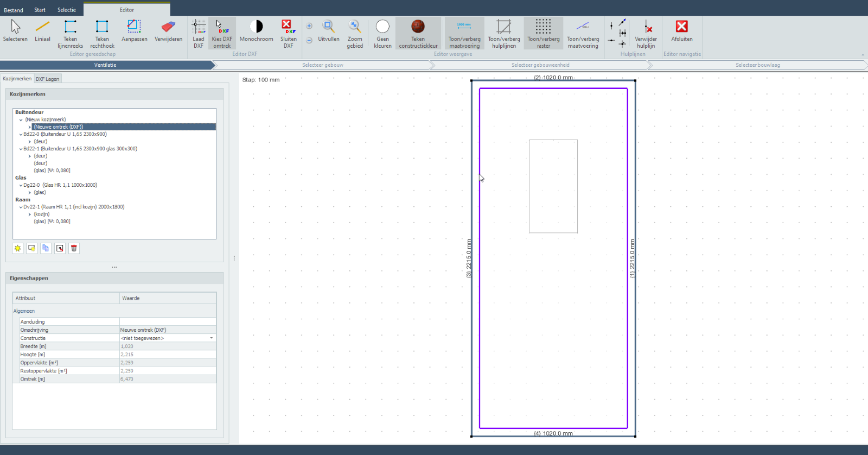Select the Liniaal ruler tool
This screenshot has width=868, height=455.
(42, 31)
